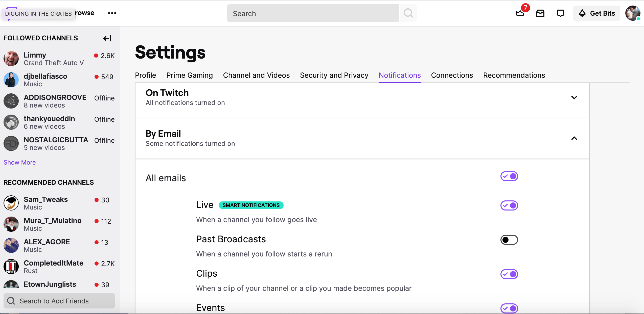Open djbellafiasco's channel name link
The width and height of the screenshot is (644, 314).
point(45,76)
